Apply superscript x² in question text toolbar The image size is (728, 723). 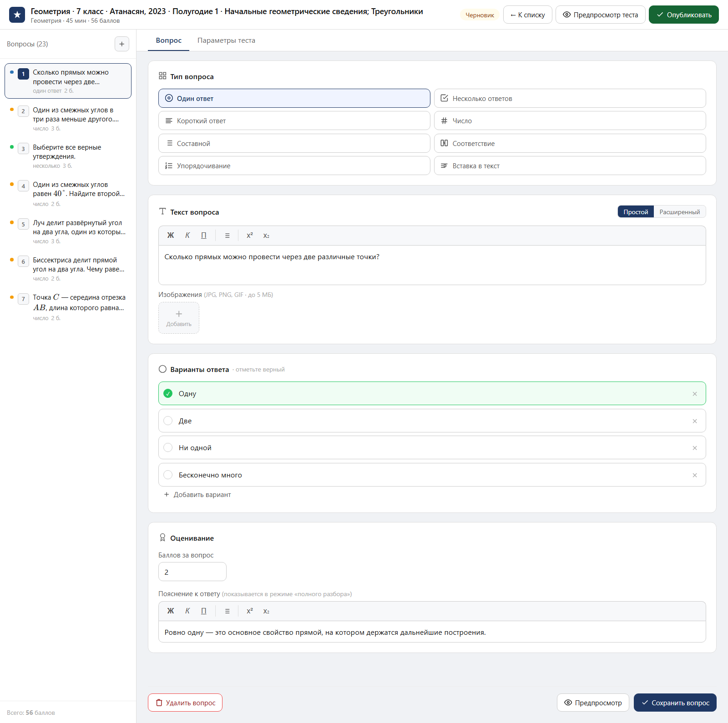(x=250, y=236)
